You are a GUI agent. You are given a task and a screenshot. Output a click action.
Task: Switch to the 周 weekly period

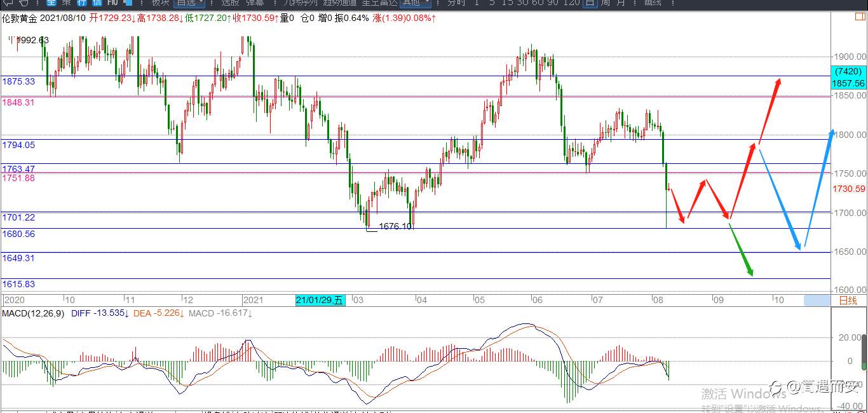coord(605,3)
